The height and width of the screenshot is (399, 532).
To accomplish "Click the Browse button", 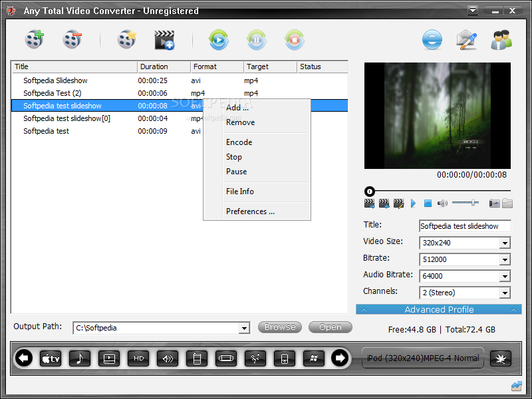I will click(280, 327).
